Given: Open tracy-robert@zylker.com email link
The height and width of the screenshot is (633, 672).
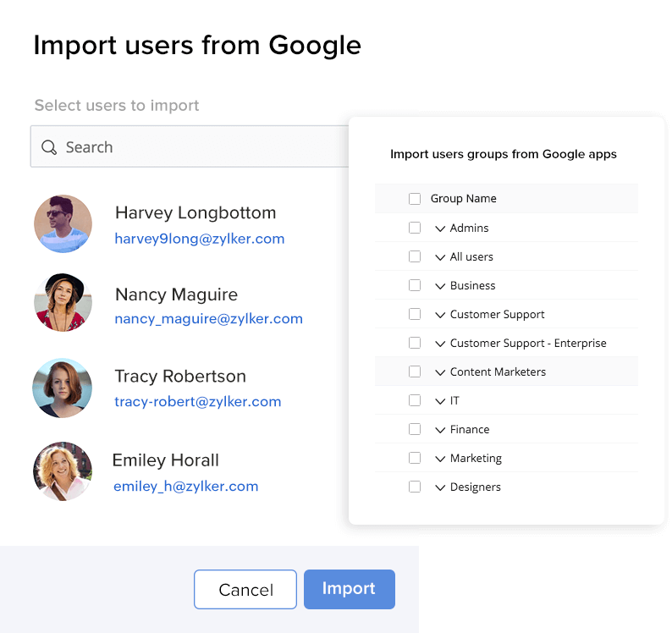Looking at the screenshot, I should pos(197,402).
